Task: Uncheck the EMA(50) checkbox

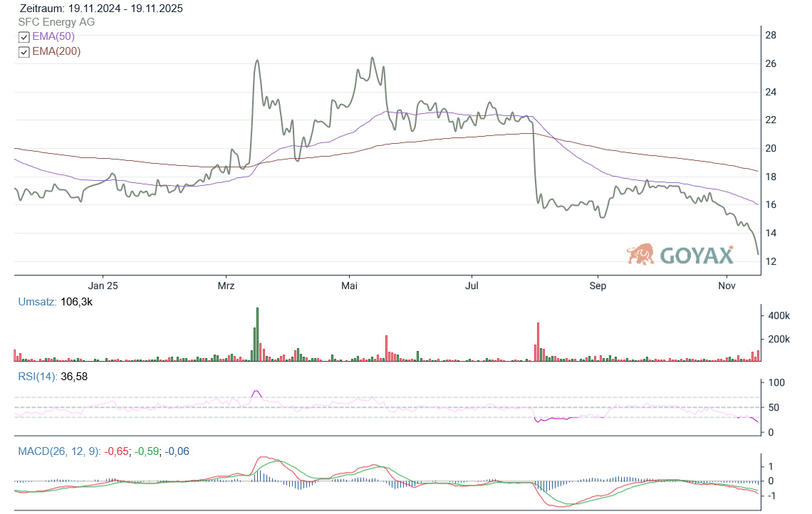Action: (x=24, y=37)
